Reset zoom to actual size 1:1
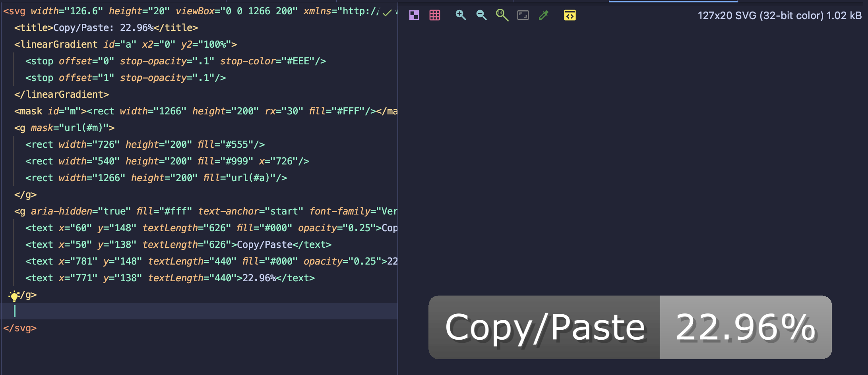The height and width of the screenshot is (375, 868). click(x=502, y=15)
